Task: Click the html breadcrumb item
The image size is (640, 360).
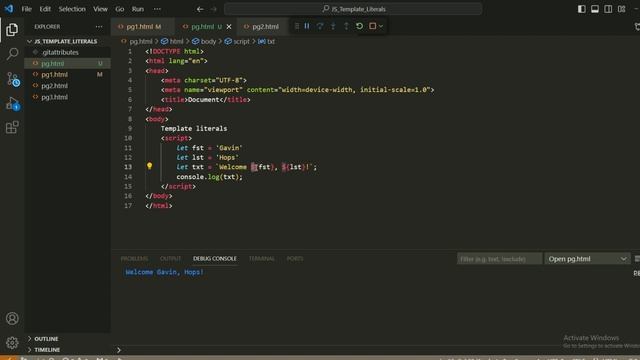Action: click(x=172, y=41)
